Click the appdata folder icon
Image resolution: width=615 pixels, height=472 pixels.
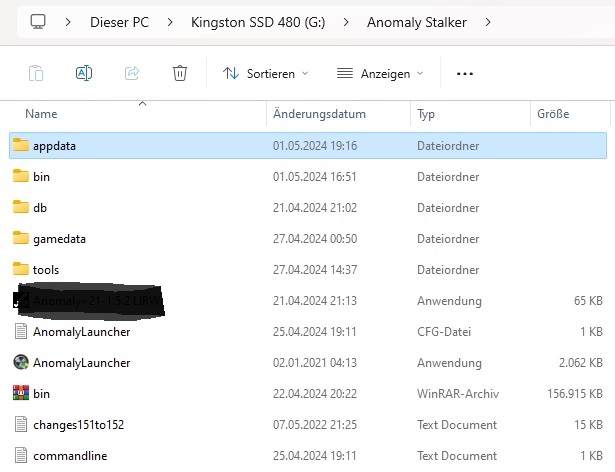(x=21, y=145)
